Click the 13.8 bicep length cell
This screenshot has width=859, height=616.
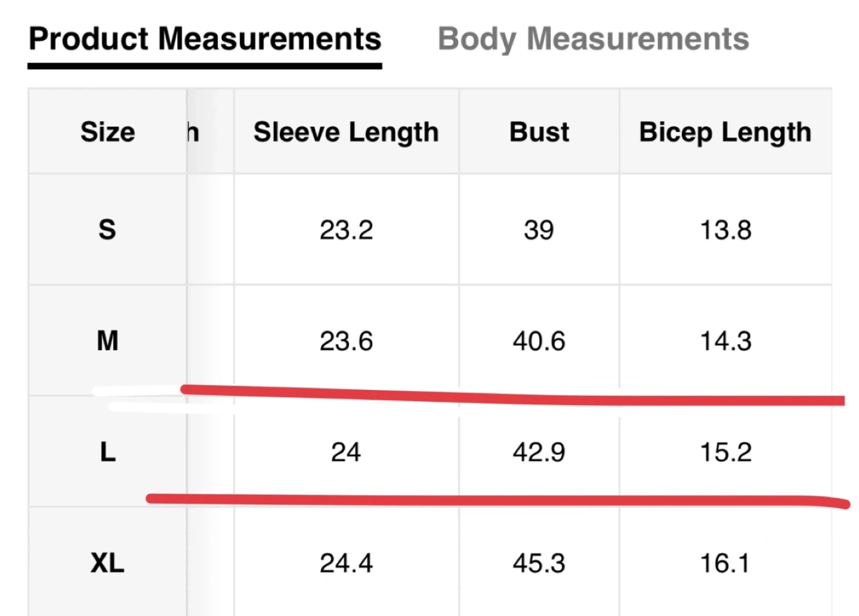(725, 230)
